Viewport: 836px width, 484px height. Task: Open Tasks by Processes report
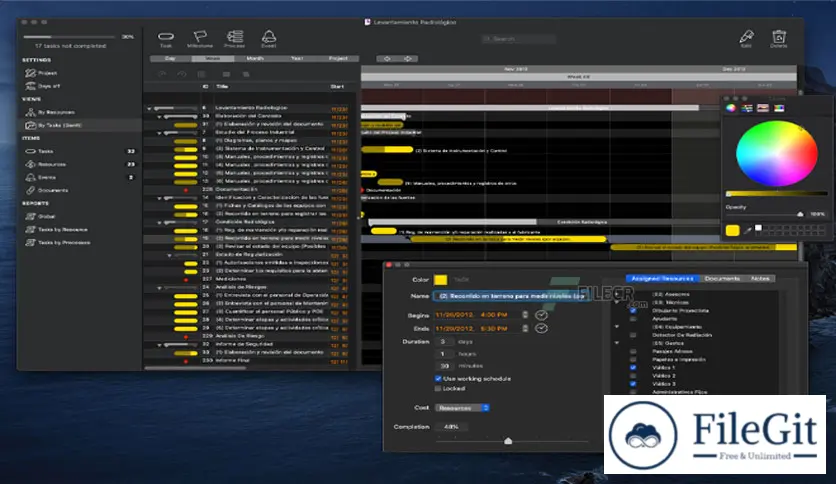(x=58, y=243)
